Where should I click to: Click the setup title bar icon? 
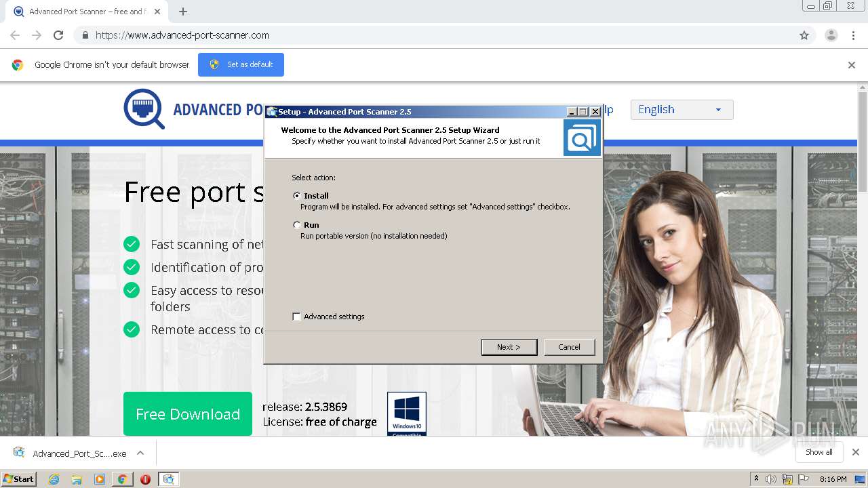[272, 112]
